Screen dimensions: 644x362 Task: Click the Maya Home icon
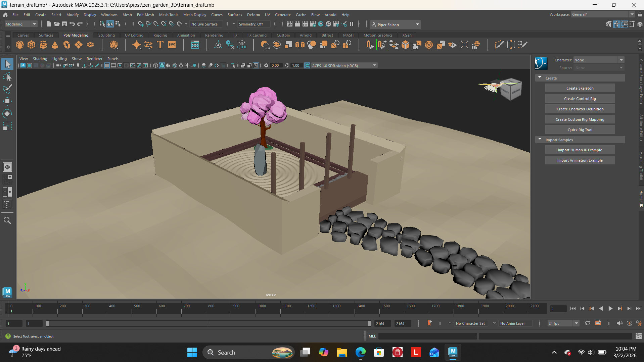[x=5, y=15]
